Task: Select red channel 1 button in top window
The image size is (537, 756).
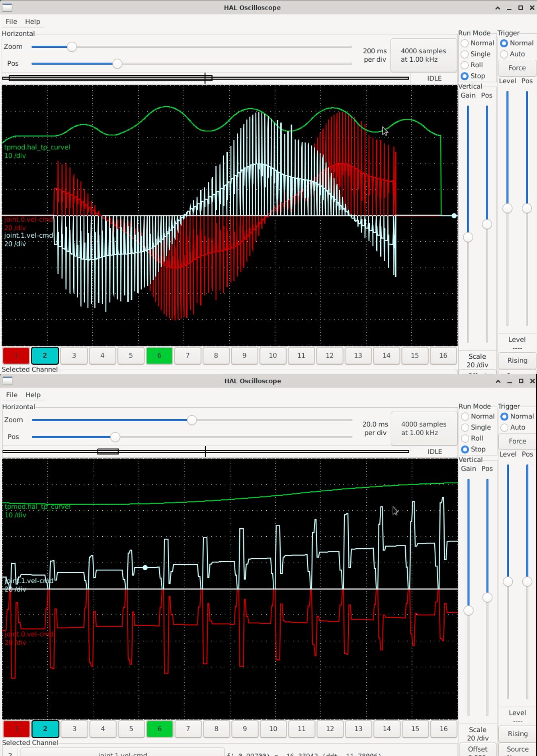Action: pyautogui.click(x=16, y=356)
